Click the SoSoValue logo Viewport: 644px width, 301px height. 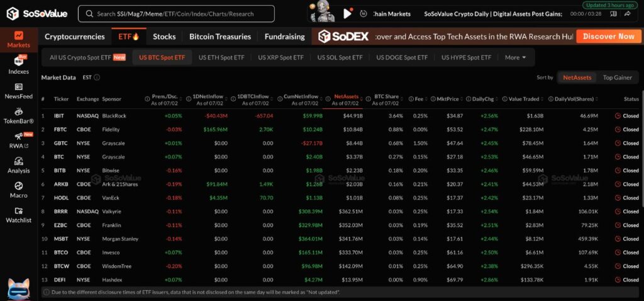(36, 14)
